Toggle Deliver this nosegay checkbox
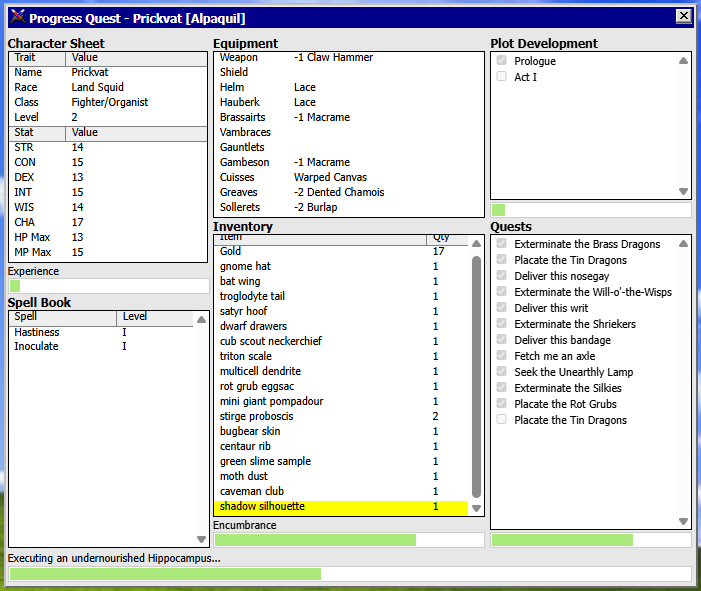 pyautogui.click(x=502, y=275)
